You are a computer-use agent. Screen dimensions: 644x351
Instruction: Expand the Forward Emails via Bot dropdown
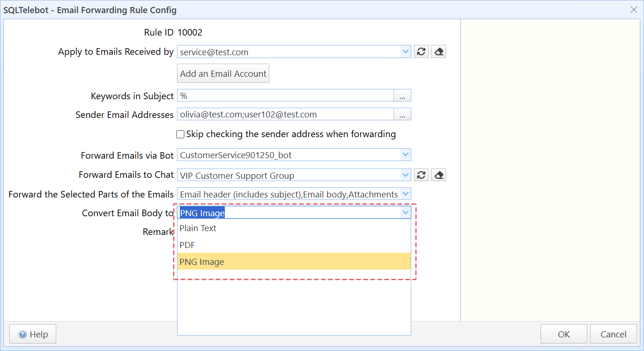(x=406, y=155)
